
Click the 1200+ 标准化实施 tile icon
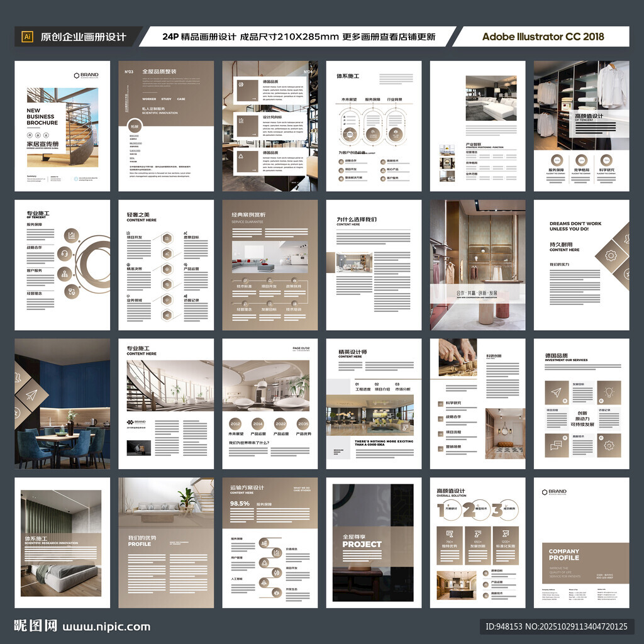coord(505,534)
